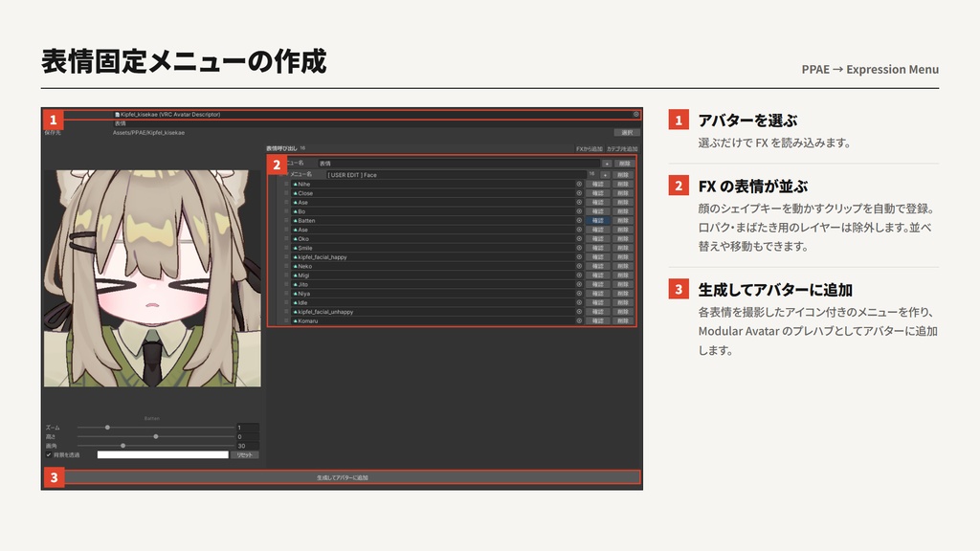Click 削除 on the 表情 menu row
This screenshot has height=551, width=980.
(624, 164)
